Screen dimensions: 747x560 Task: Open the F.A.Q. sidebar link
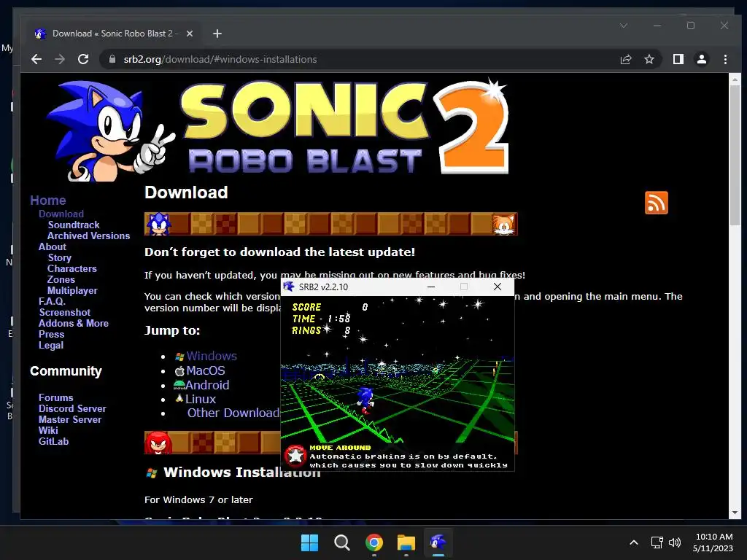point(52,301)
